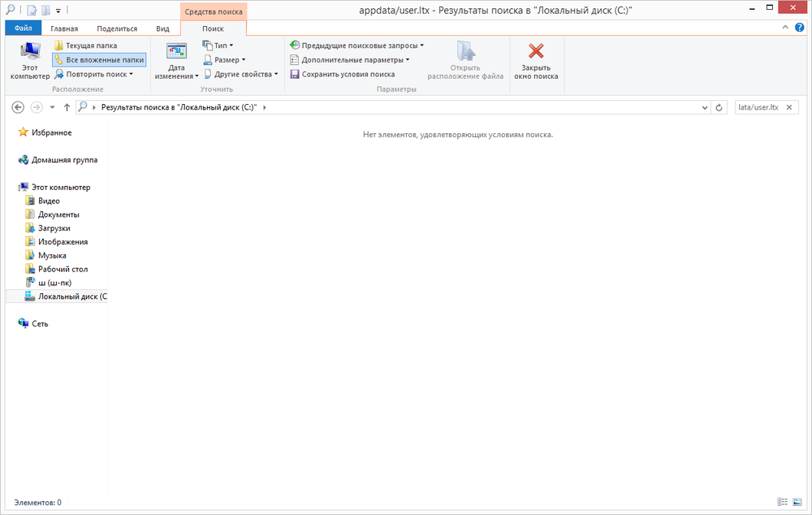Switch to details view via status bar icon

(783, 502)
